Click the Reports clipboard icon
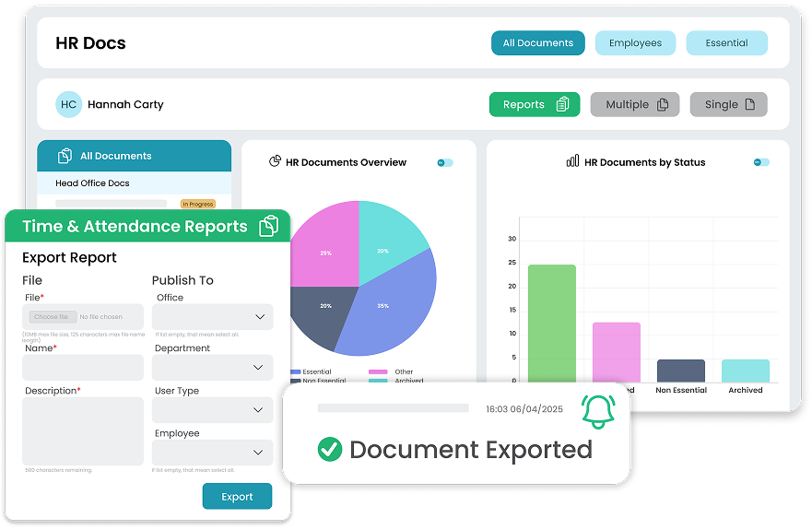812x530 pixels. (562, 104)
